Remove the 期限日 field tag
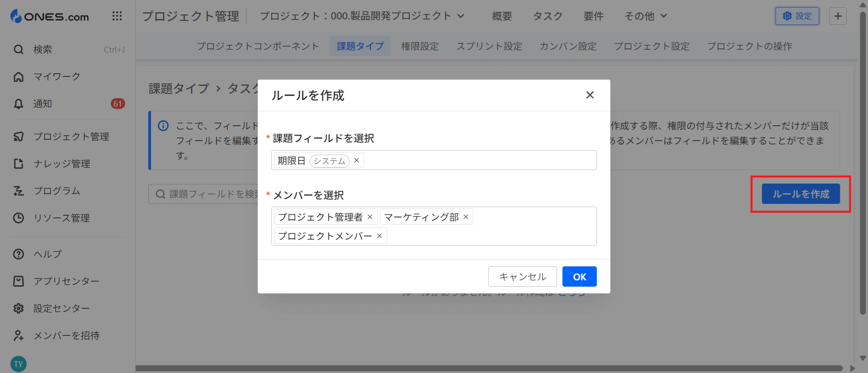The width and height of the screenshot is (868, 373). (356, 161)
